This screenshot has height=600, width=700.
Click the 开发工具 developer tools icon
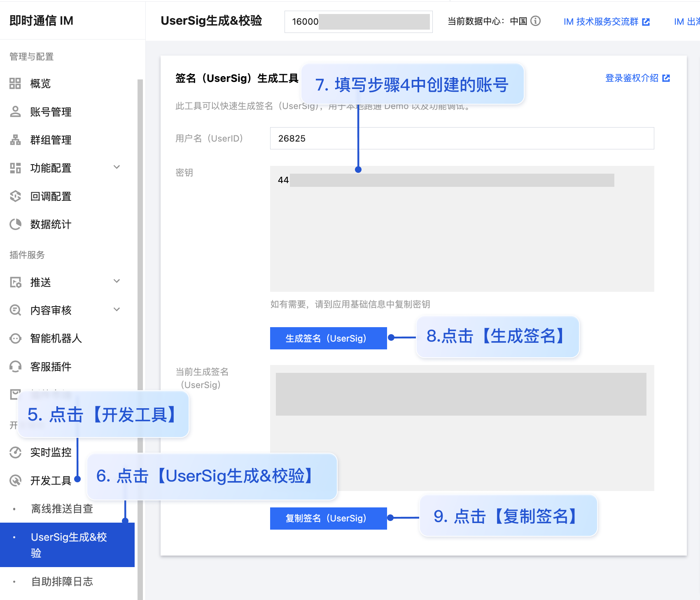15,480
